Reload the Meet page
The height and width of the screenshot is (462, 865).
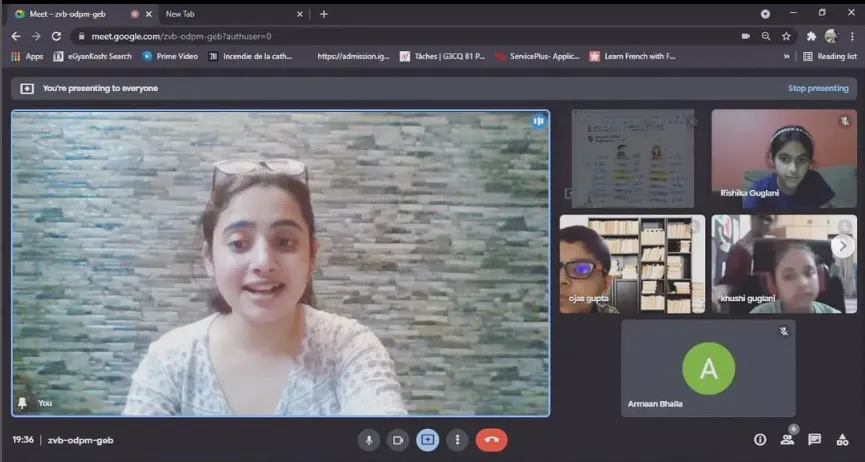57,36
